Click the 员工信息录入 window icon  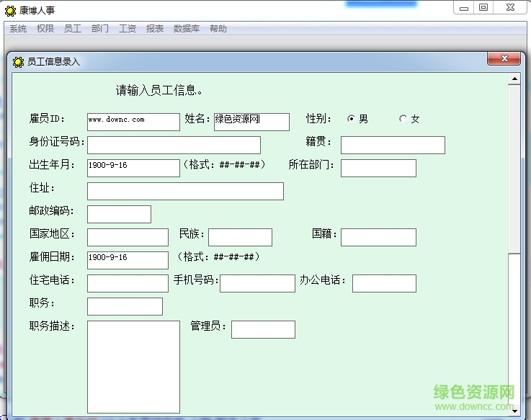click(x=18, y=62)
